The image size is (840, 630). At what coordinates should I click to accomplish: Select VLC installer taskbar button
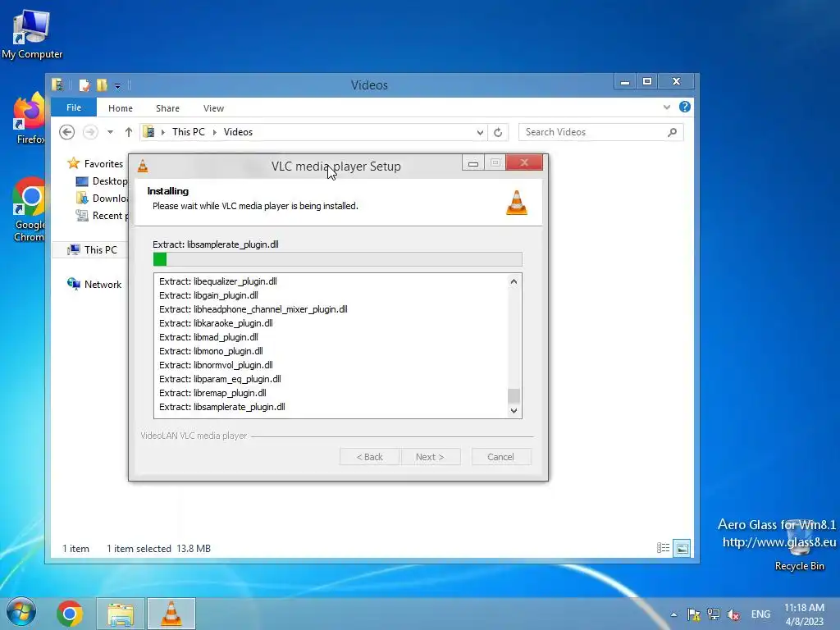(171, 614)
